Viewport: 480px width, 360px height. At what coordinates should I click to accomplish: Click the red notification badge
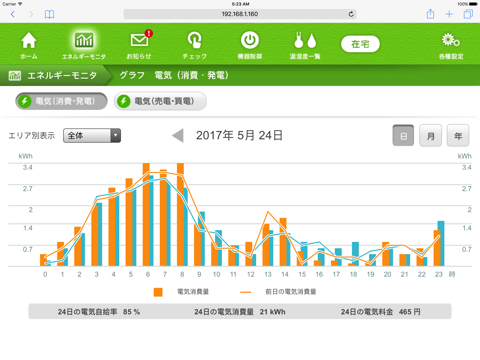pyautogui.click(x=149, y=33)
